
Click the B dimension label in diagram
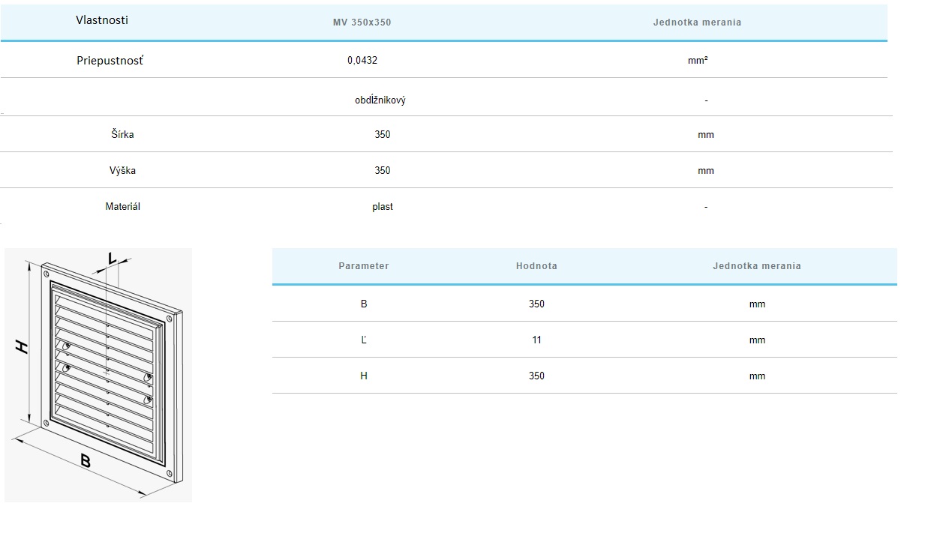(86, 462)
